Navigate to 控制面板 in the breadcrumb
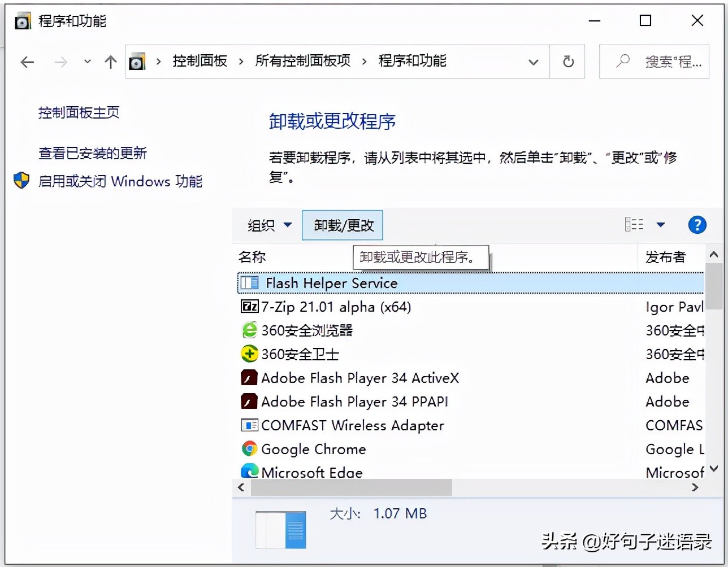This screenshot has height=567, width=728. 200,61
